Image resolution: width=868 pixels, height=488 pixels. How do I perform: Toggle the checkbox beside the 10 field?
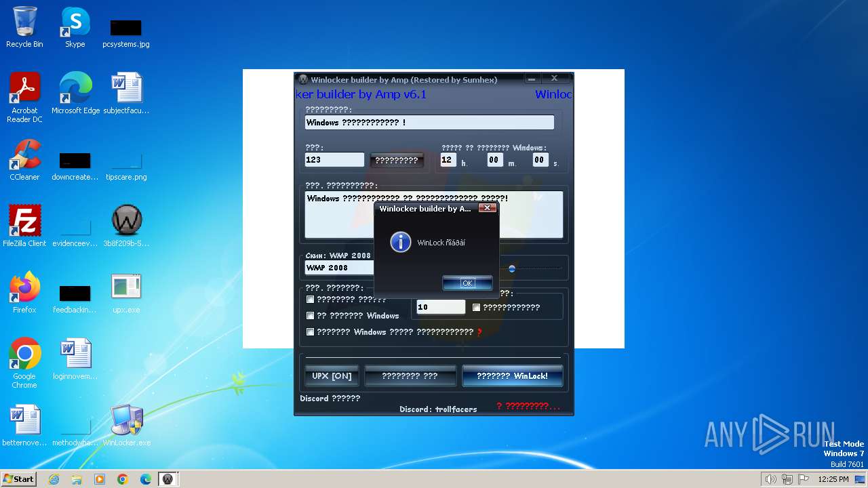click(x=476, y=307)
